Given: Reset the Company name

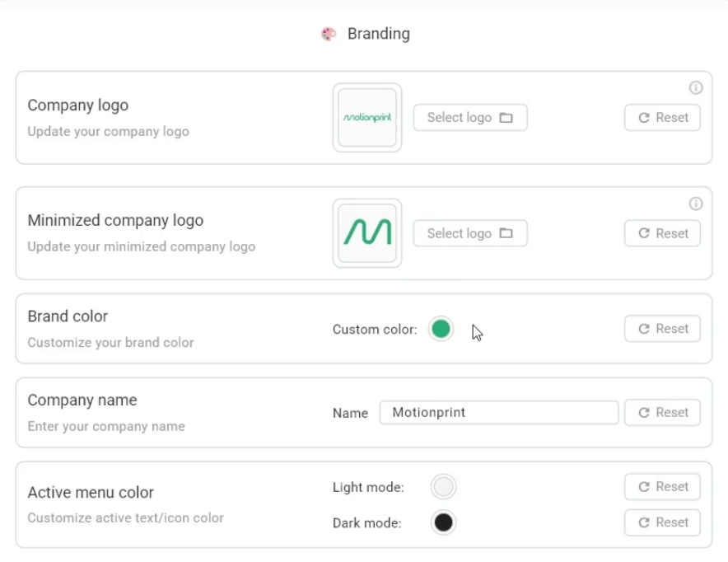Looking at the screenshot, I should (662, 413).
